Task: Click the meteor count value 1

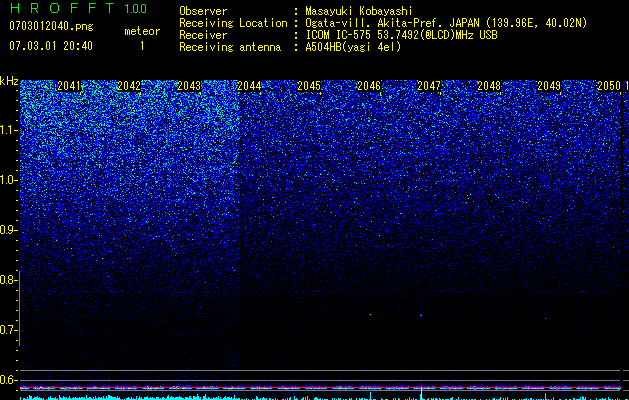Action: (142, 46)
